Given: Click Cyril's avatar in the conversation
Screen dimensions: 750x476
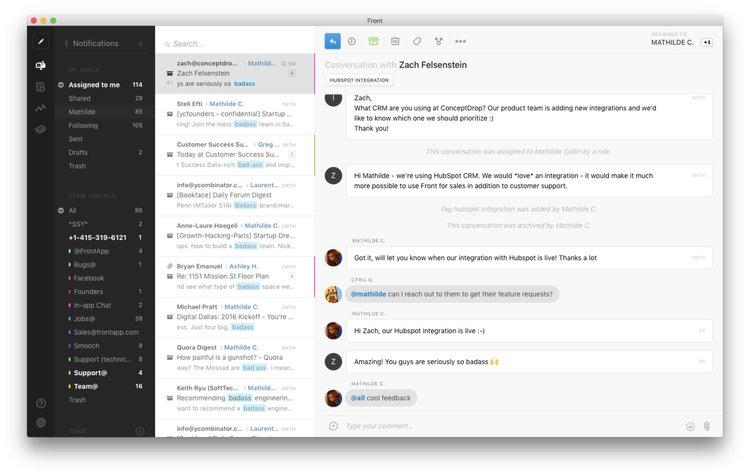Looking at the screenshot, I should pyautogui.click(x=333, y=294).
